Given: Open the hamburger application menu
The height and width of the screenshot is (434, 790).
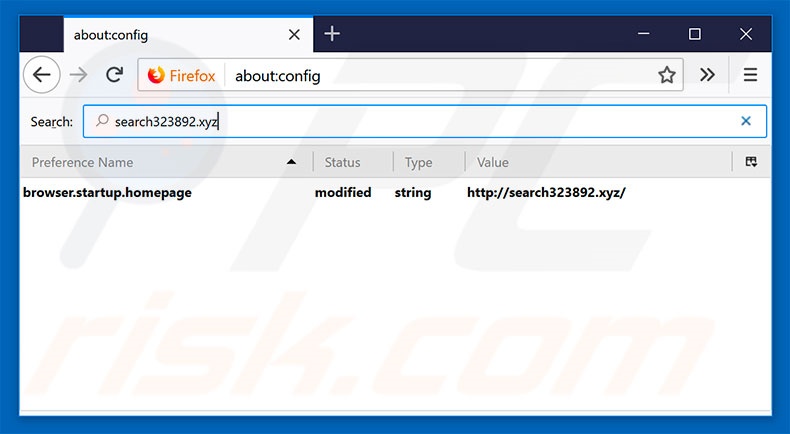Looking at the screenshot, I should pos(750,75).
